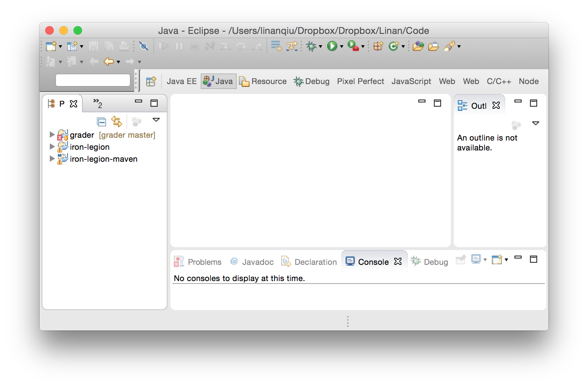Image resolution: width=588 pixels, height=387 pixels.
Task: Expand the iron-legion project
Action: 52,147
